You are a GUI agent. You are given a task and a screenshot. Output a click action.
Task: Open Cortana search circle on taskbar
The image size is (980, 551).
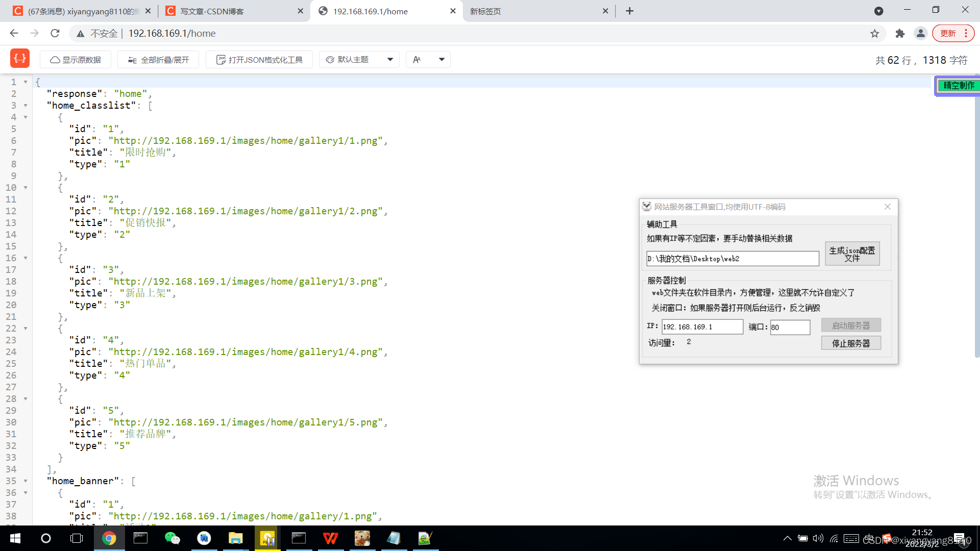click(46, 538)
